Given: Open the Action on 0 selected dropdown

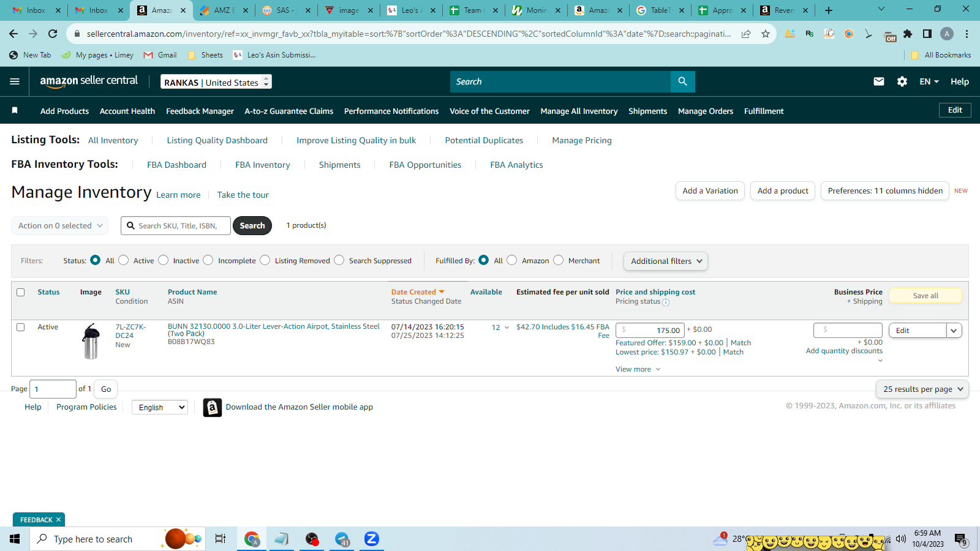Looking at the screenshot, I should [60, 226].
